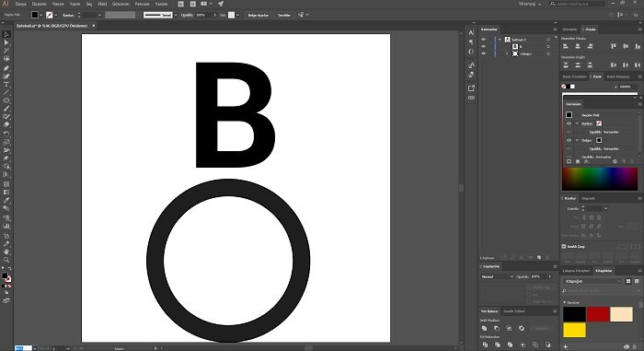Screen dimensions: 644x351
Task: Click create new layer icon in Layers panel
Action: click(539, 258)
